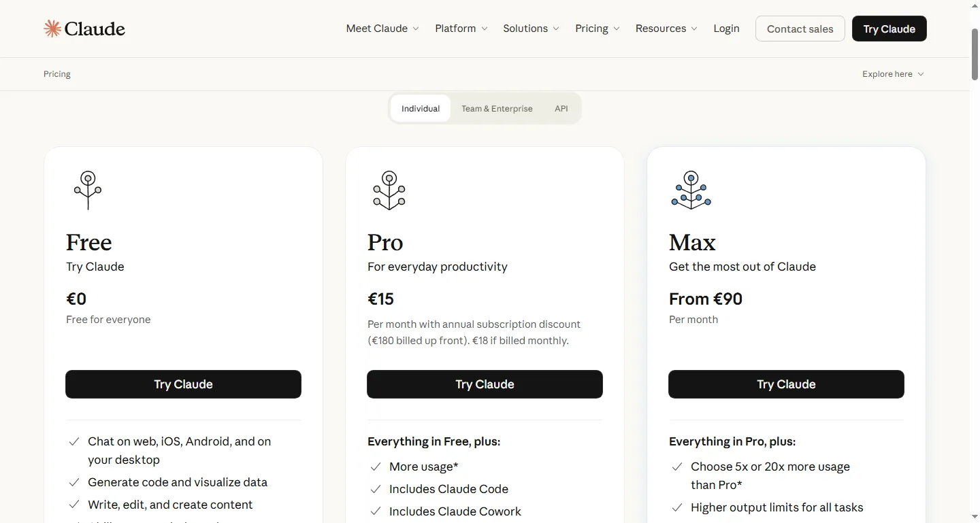Switch to the API tab
This screenshot has height=523, width=980.
tap(561, 108)
